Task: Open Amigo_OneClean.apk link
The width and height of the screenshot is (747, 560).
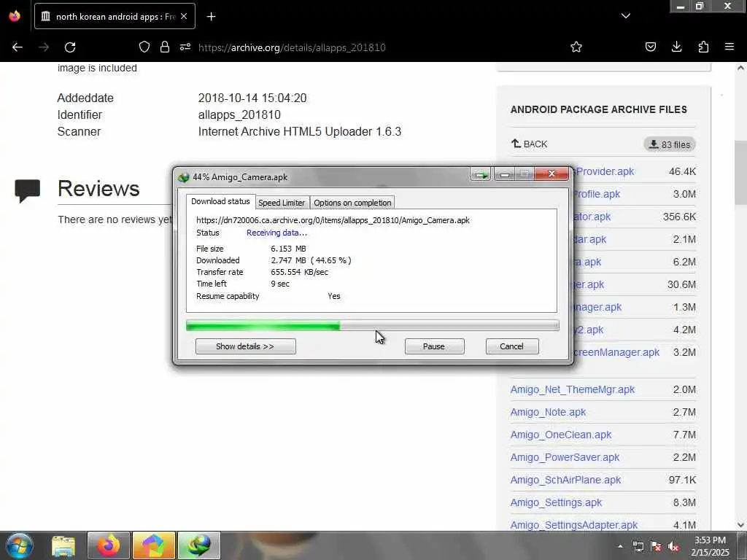Action: point(561,435)
